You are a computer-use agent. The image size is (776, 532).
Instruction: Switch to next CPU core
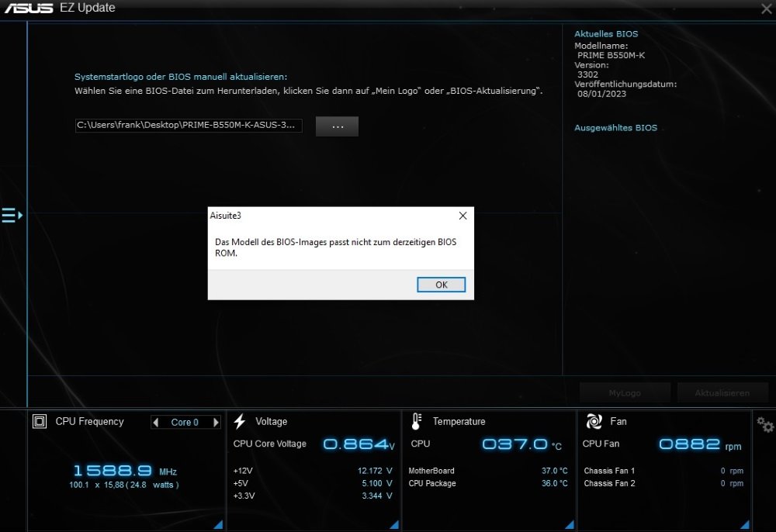[x=216, y=422]
